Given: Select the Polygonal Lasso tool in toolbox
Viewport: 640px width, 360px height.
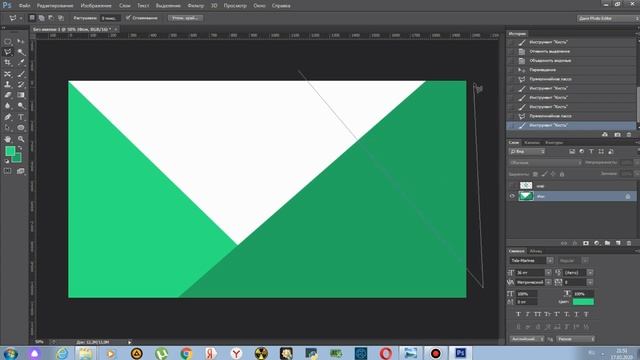Looking at the screenshot, I should (8, 52).
